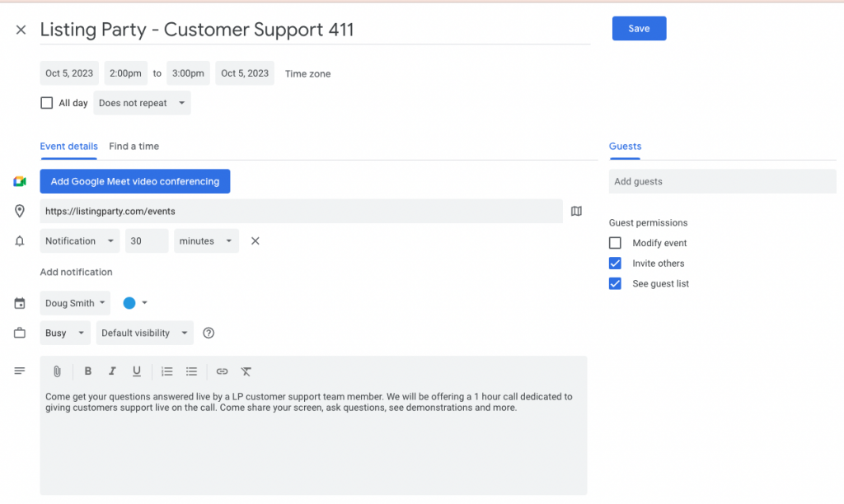This screenshot has height=504, width=844.
Task: Attach a file using the paperclip icon
Action: point(57,371)
